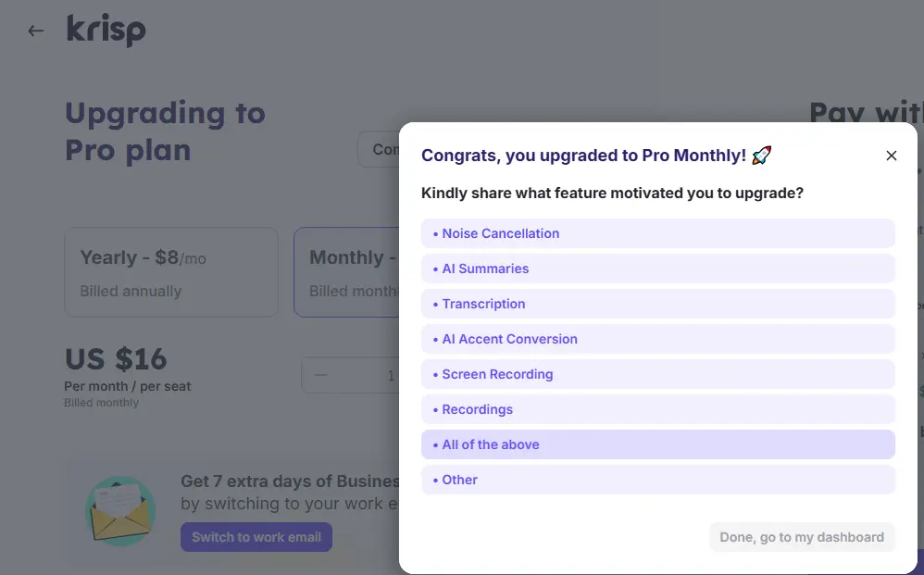Select AI Accent Conversion option
Viewport: 924px width, 575px height.
657,339
